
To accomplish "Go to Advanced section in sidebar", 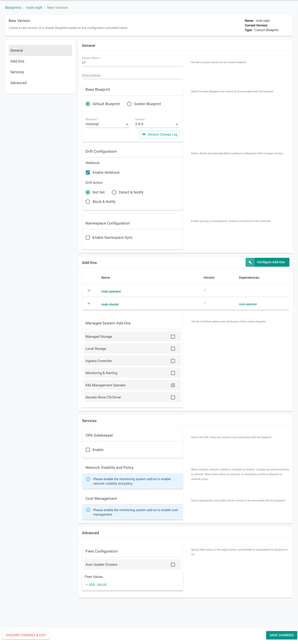I will pos(40,83).
